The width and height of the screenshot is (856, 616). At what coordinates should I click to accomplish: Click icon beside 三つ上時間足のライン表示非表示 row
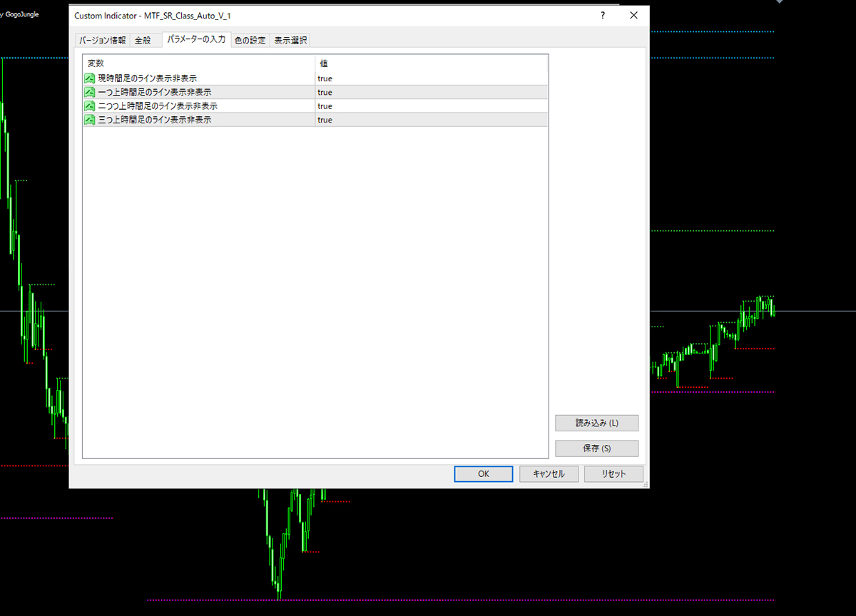click(90, 120)
